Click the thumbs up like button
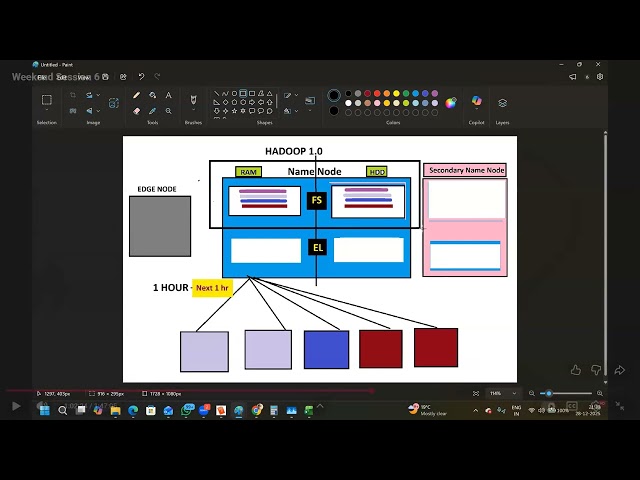 [x=575, y=370]
